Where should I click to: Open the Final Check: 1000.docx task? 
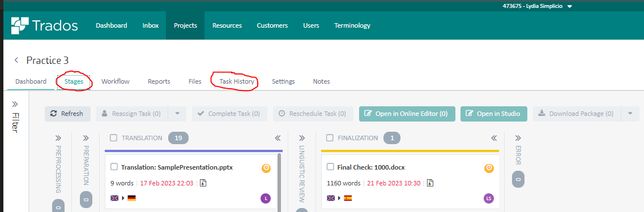click(x=372, y=167)
